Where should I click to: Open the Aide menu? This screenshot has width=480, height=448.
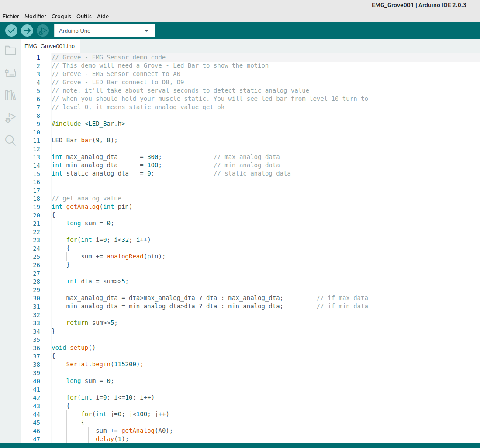pyautogui.click(x=103, y=16)
